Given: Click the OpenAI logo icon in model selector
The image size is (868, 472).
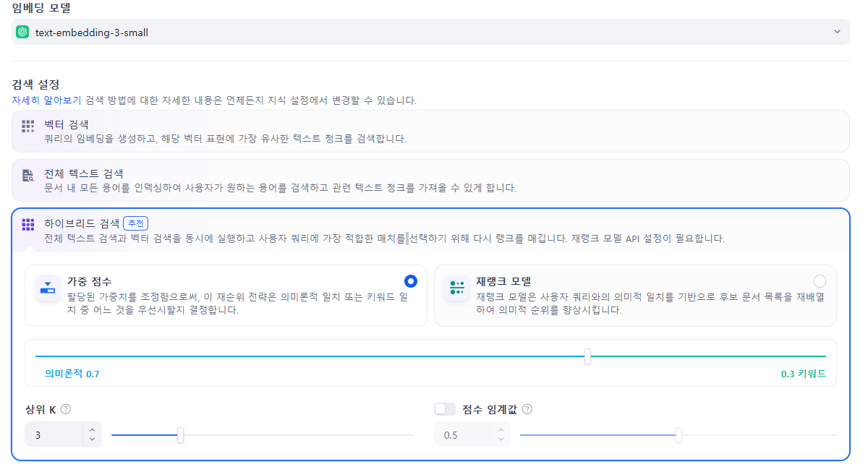Looking at the screenshot, I should coord(22,32).
